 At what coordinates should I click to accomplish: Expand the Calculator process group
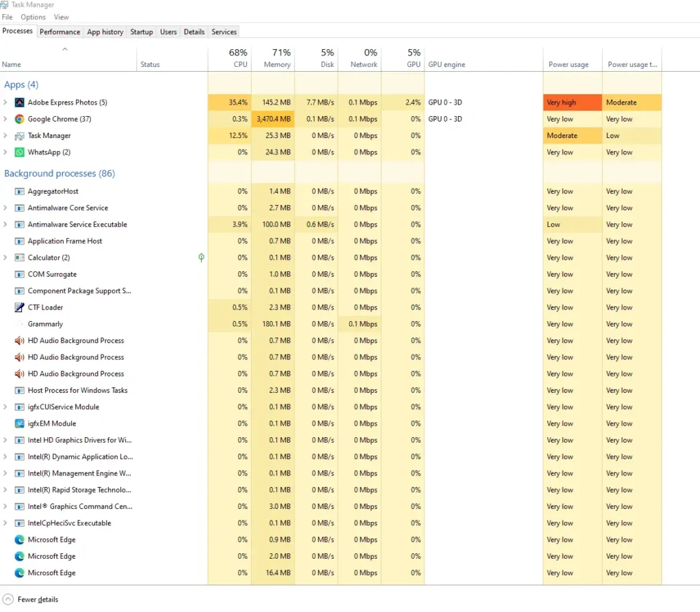click(x=5, y=258)
